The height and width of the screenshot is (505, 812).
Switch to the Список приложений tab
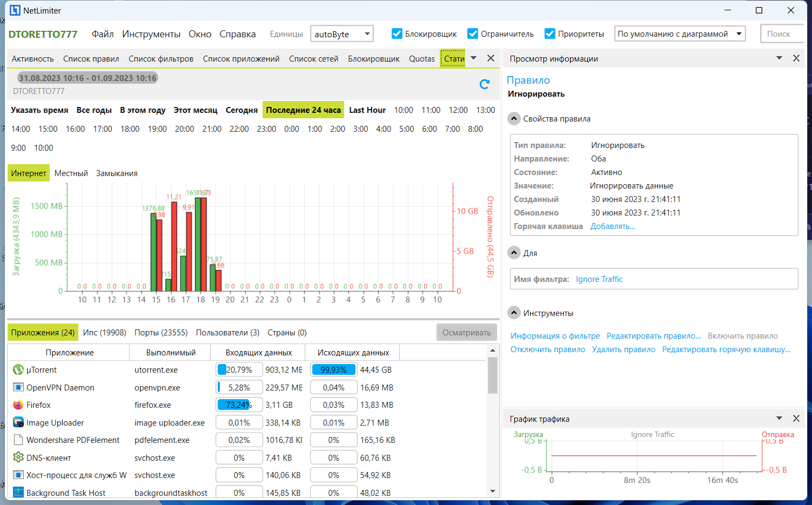point(241,58)
